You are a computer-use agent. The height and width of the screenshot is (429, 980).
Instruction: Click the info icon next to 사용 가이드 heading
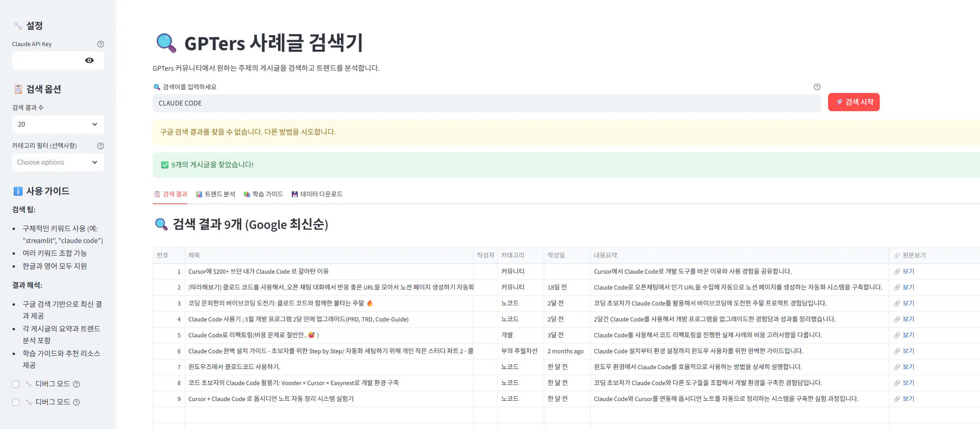coord(18,191)
